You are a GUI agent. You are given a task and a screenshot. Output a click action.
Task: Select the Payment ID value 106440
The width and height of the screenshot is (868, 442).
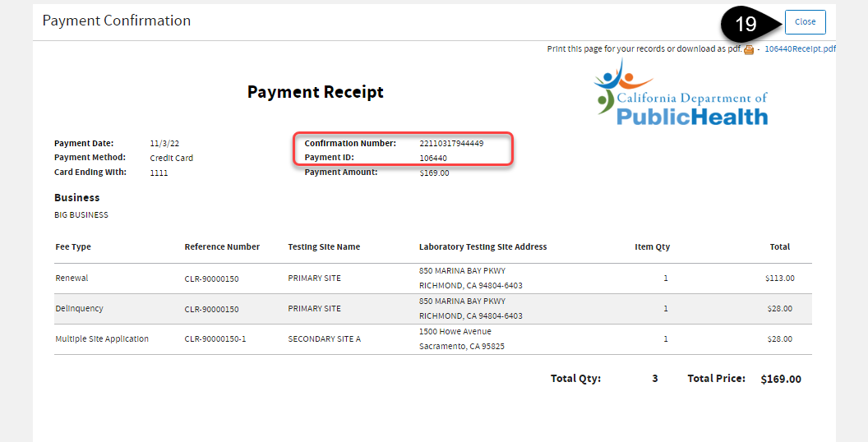[433, 159]
